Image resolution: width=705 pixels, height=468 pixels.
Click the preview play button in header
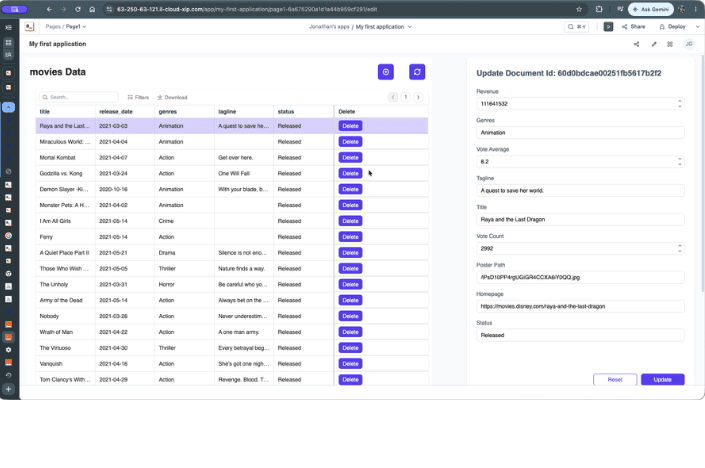[608, 27]
